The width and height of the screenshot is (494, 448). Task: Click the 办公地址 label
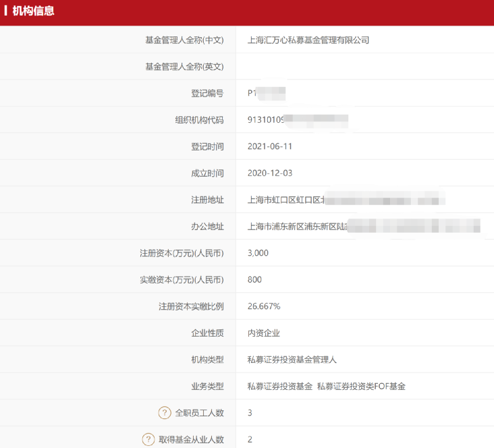[x=207, y=227]
